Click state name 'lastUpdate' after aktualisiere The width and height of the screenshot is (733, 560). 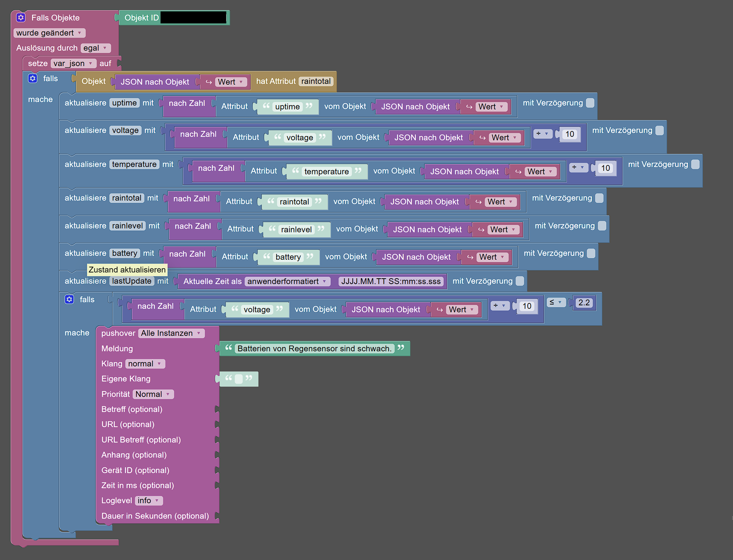pyautogui.click(x=132, y=281)
